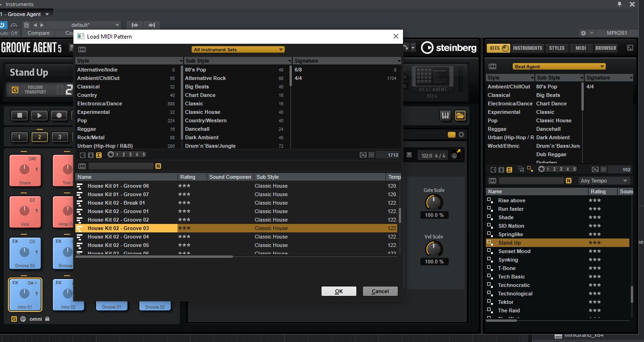
Task: Click the Vel Scale knob
Action: tap(434, 249)
